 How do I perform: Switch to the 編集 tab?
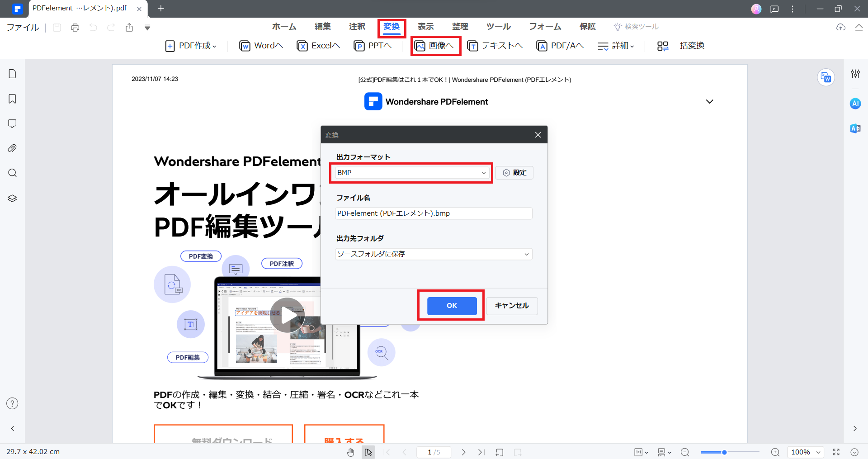[x=323, y=27]
